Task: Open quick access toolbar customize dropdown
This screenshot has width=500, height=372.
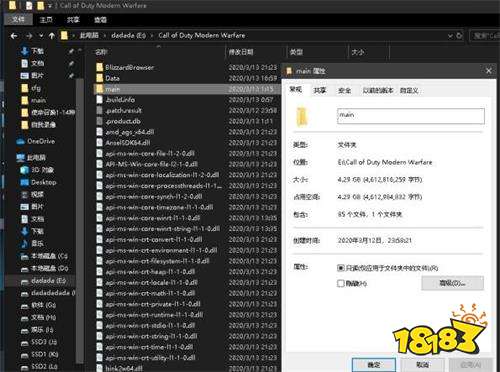Action: coord(50,6)
